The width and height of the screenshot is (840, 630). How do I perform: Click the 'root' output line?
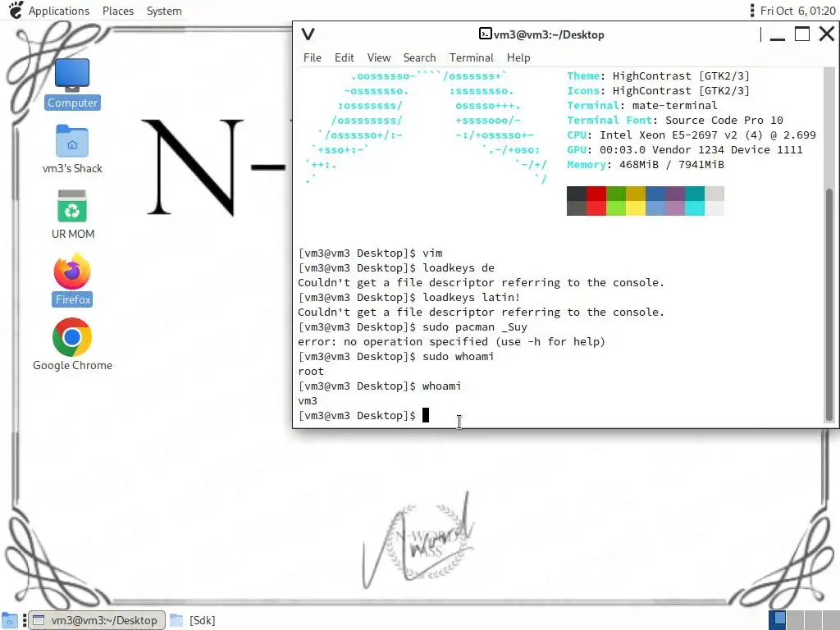(x=311, y=372)
